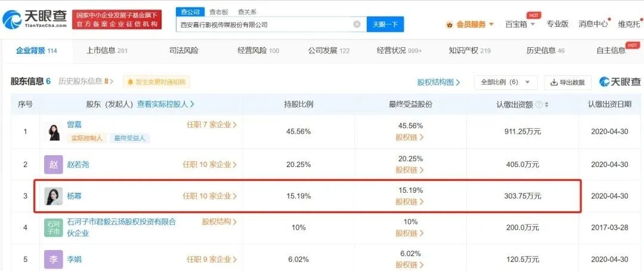The image size is (644, 271).
Task: Sort by 认缴出资额 using the sort arrows
Action: pyautogui.click(x=547, y=104)
